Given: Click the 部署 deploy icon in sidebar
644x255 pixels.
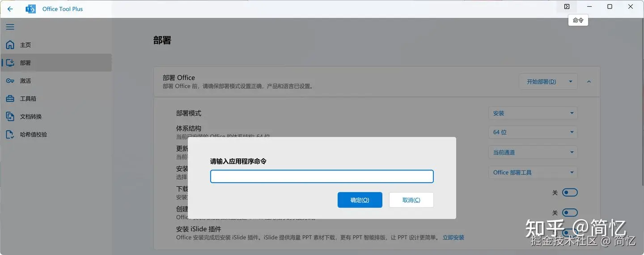Looking at the screenshot, I should [x=10, y=63].
